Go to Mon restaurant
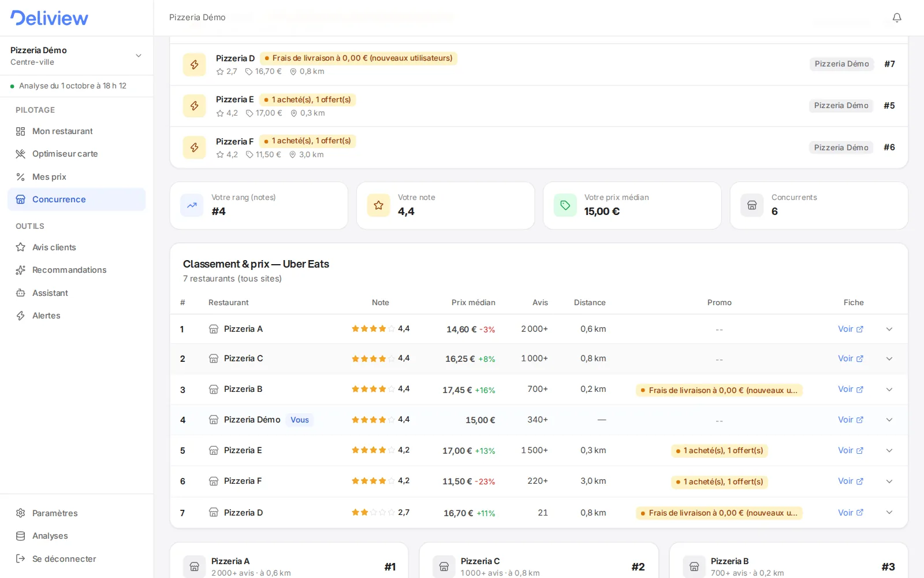This screenshot has width=924, height=578. pyautogui.click(x=76, y=131)
